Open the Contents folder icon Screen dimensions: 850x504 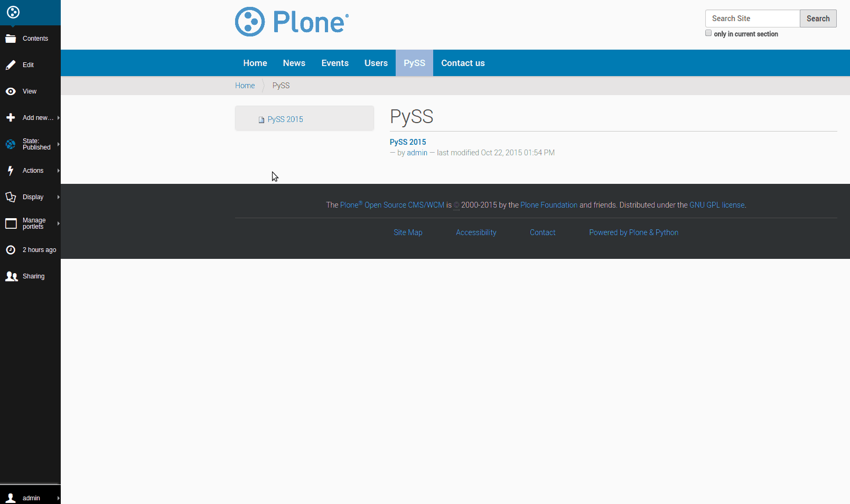[x=11, y=39]
